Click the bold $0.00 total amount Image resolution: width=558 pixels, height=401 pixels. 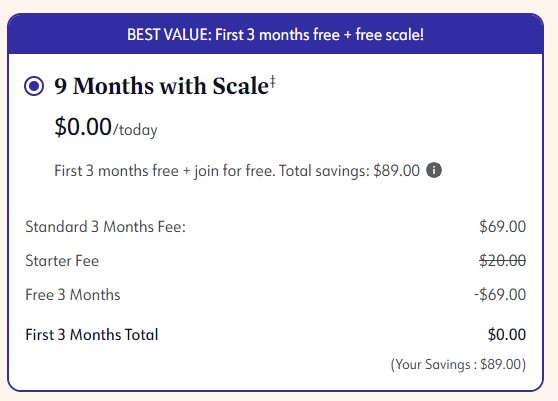(x=507, y=334)
